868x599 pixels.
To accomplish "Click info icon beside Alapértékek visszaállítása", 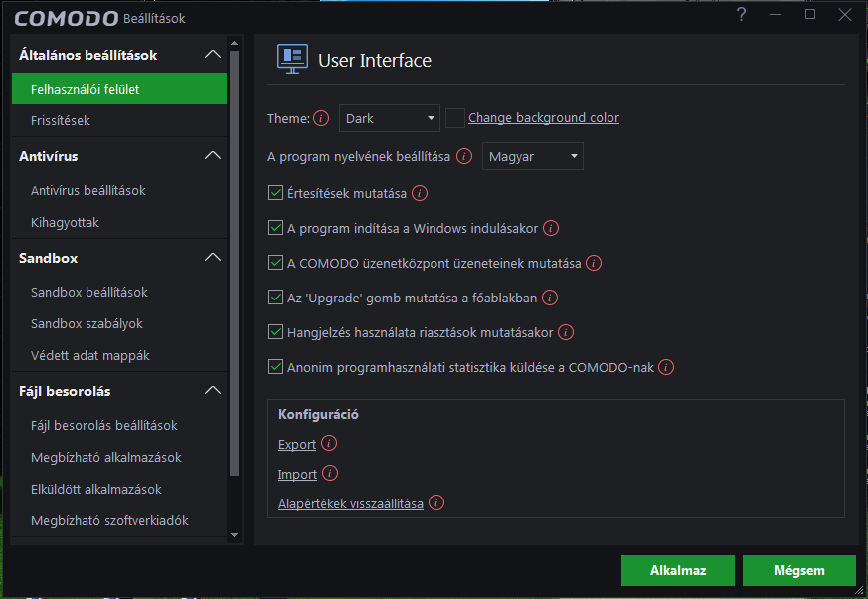I will click(436, 503).
